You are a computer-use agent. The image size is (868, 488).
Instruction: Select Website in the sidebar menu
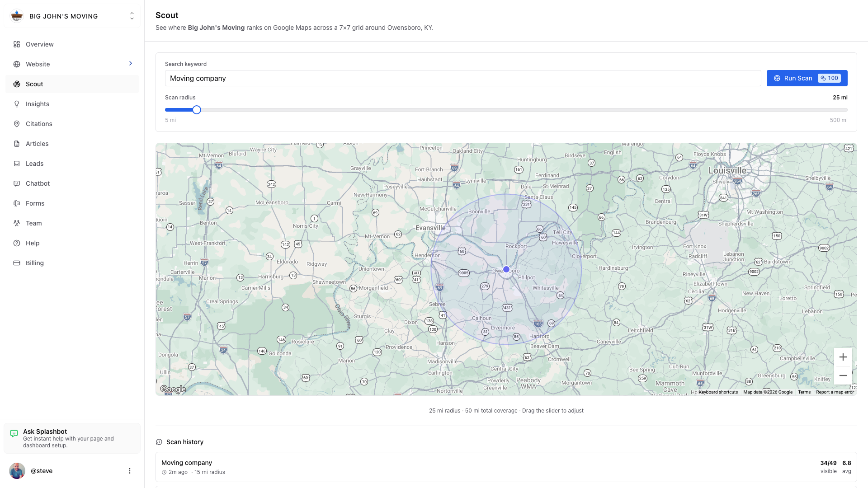click(38, 64)
